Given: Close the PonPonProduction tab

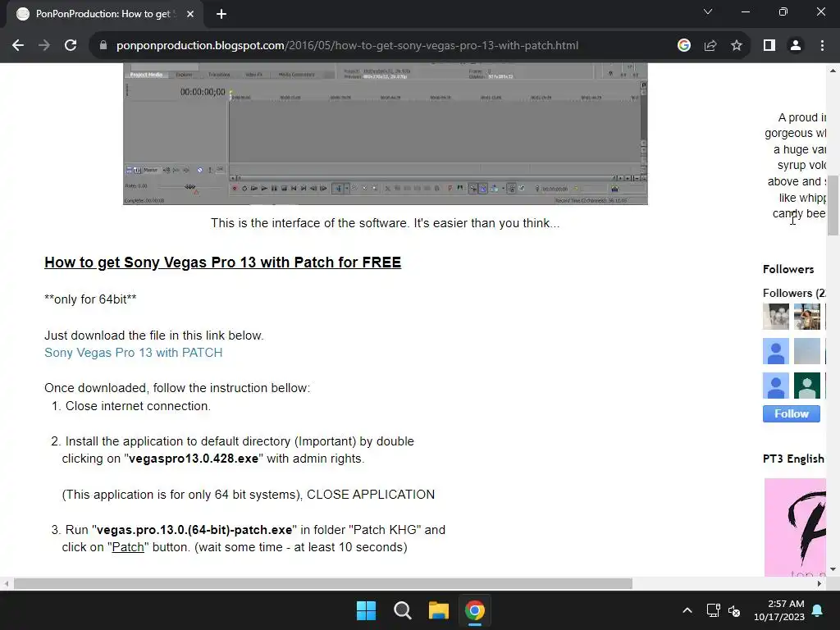Looking at the screenshot, I should (x=190, y=14).
